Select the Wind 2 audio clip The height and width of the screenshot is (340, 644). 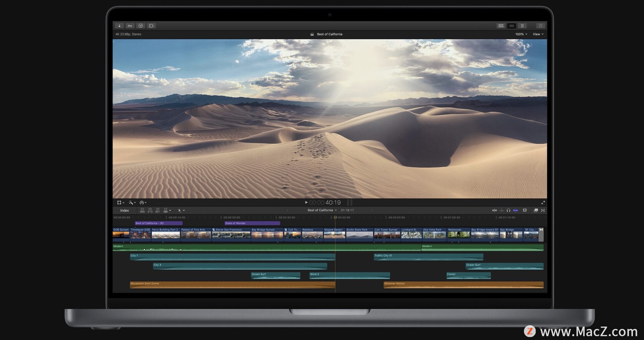pyautogui.click(x=350, y=276)
